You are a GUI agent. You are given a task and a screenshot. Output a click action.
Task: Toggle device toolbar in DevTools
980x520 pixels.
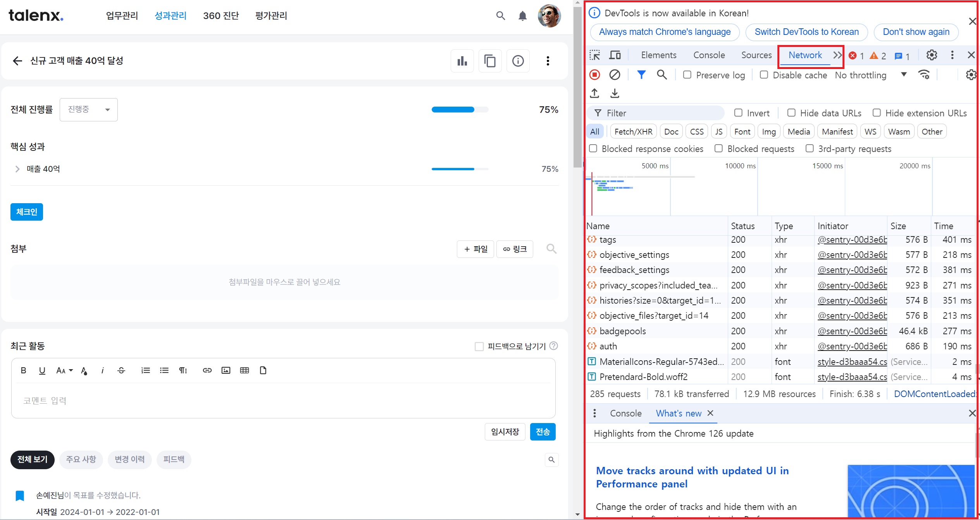pos(615,55)
